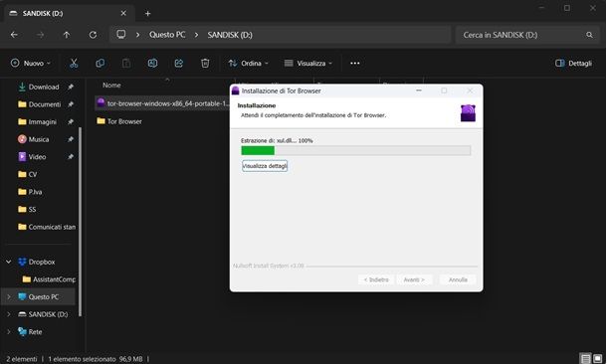Close the SANDISK (D:) tab
607x364 pixels.
click(x=123, y=14)
